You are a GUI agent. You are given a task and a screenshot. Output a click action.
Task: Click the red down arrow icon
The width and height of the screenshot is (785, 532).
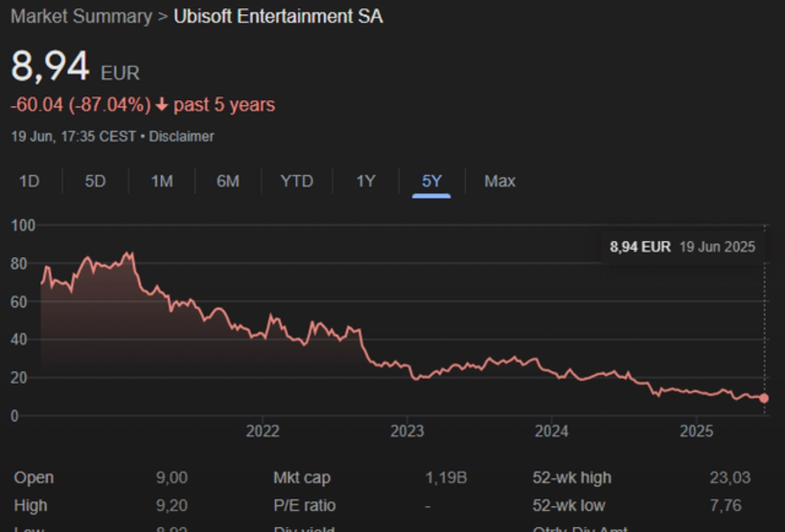[162, 105]
